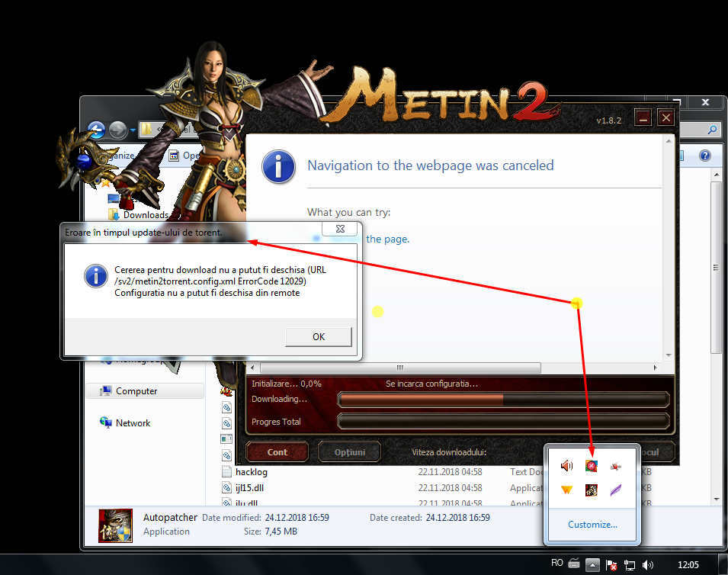Click the Autopatcher thumbnail in details pane
The width and height of the screenshot is (728, 575).
116,525
